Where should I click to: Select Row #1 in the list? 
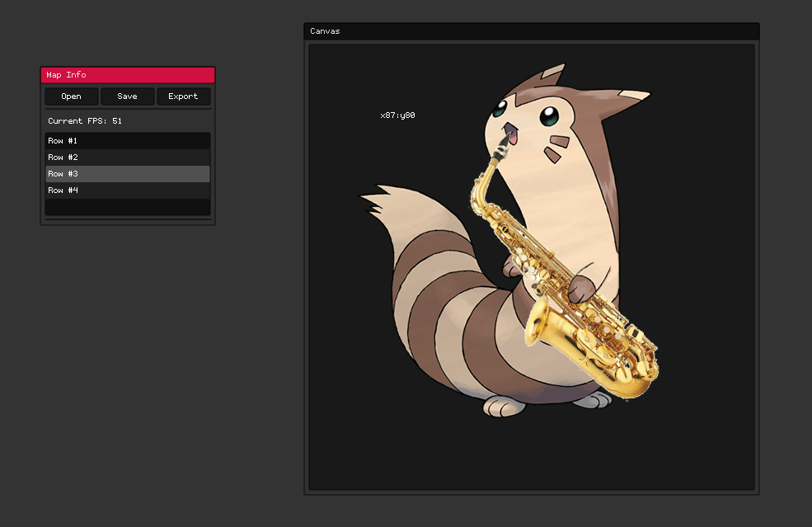tap(127, 141)
